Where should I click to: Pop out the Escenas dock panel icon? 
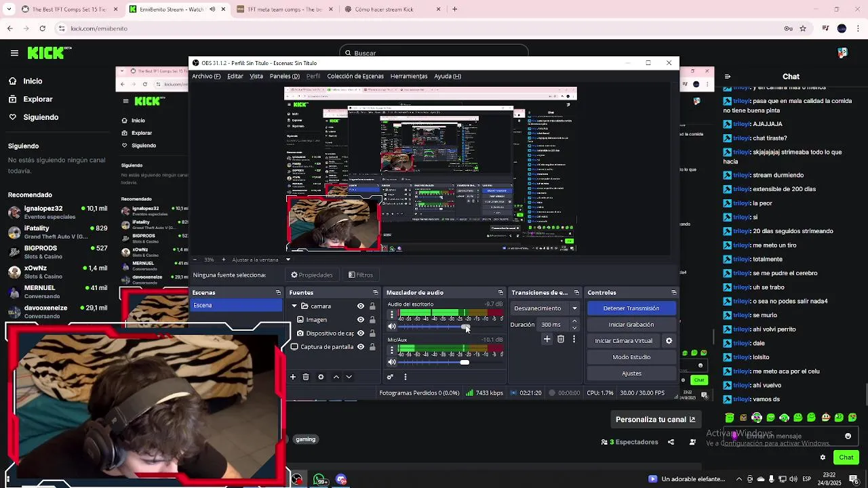click(x=278, y=293)
